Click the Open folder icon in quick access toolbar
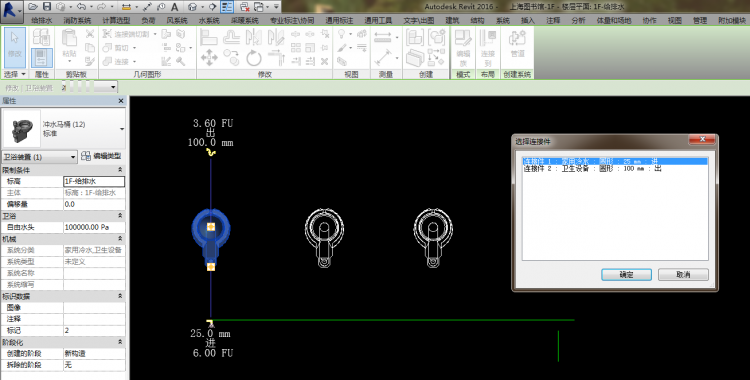The image size is (750, 380). [x=33, y=7]
